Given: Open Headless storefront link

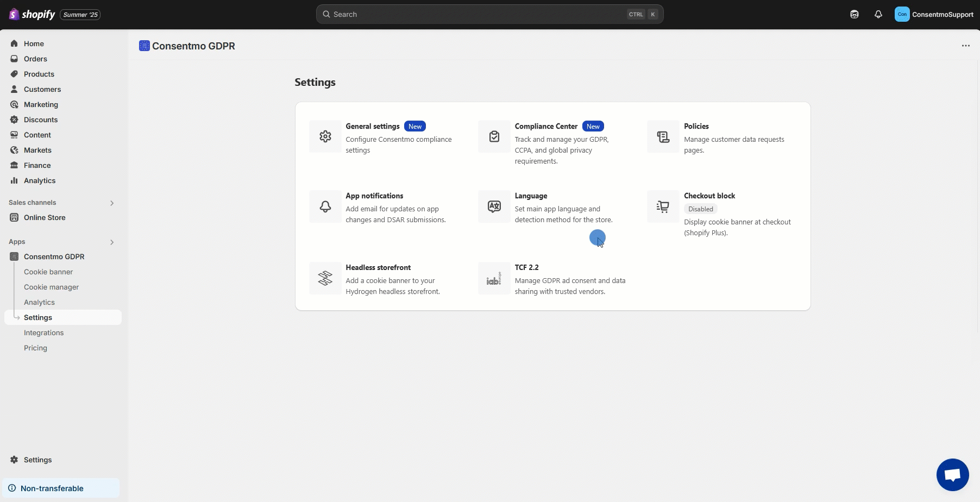Looking at the screenshot, I should (378, 267).
